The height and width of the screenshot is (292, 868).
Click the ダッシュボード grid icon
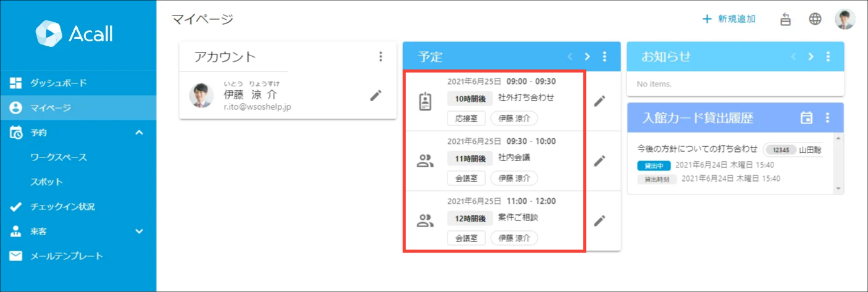pyautogui.click(x=16, y=83)
